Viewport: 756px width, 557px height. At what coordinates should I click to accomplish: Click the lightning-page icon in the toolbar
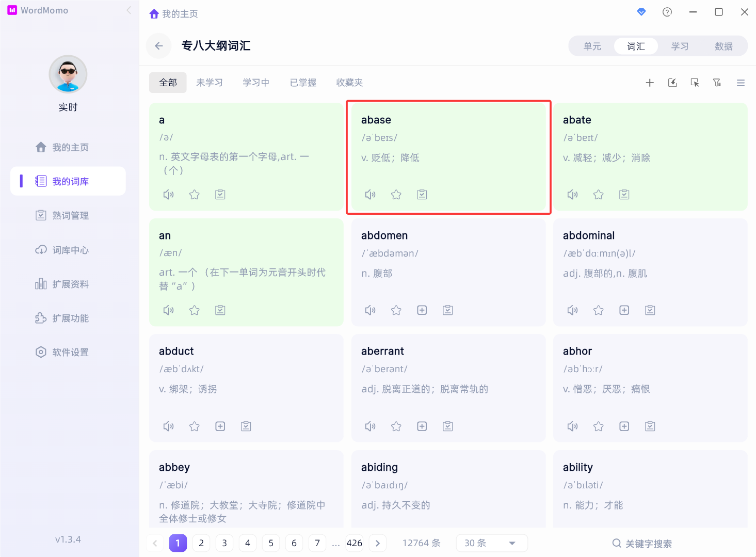click(x=672, y=83)
